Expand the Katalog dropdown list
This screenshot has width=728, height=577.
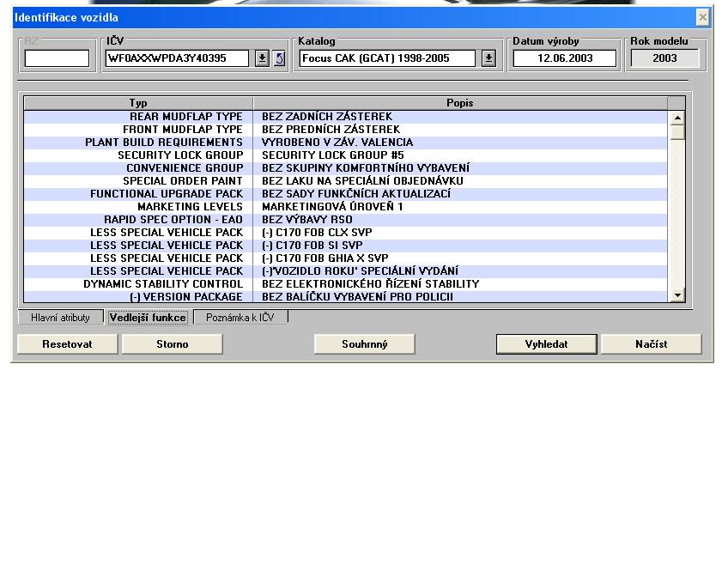click(x=488, y=58)
